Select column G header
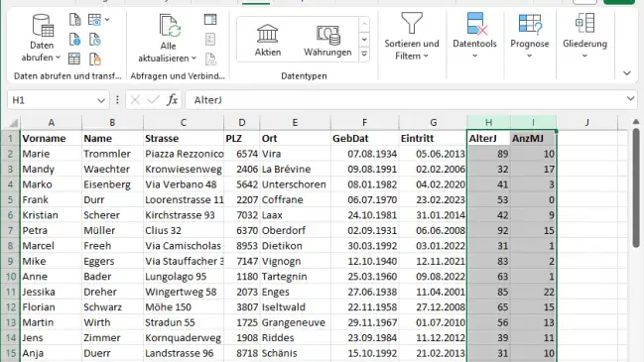 (x=433, y=122)
